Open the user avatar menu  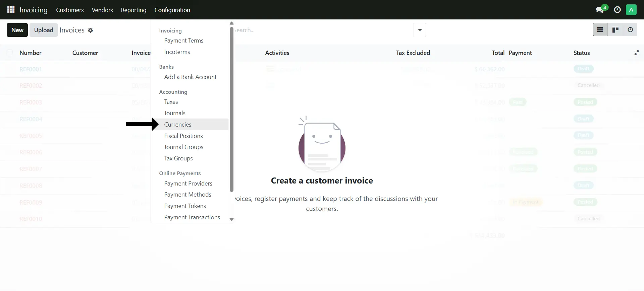click(631, 10)
